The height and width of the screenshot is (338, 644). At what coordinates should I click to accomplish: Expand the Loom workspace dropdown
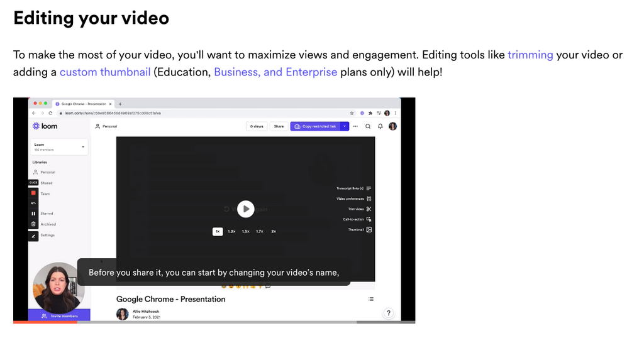(83, 147)
